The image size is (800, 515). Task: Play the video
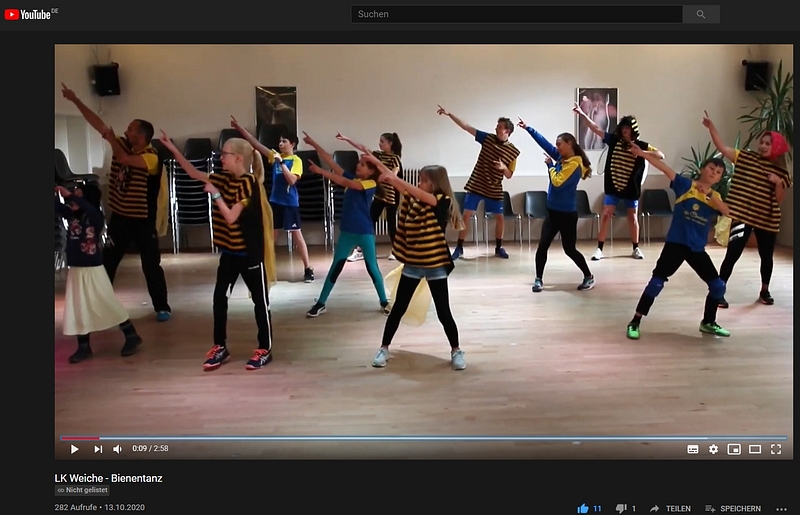pos(74,449)
